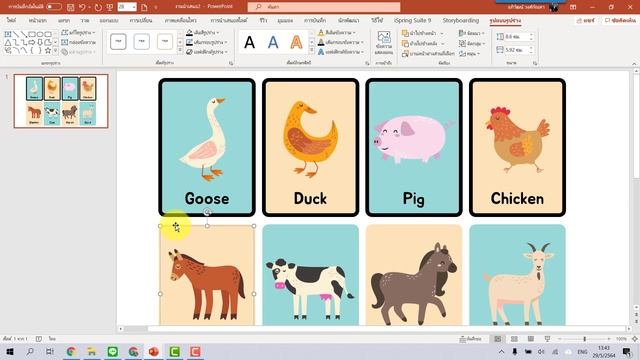Image resolution: width=640 pixels, height=360 pixels.
Task: Select the right arrow shape in gallery
Action: coord(32,42)
